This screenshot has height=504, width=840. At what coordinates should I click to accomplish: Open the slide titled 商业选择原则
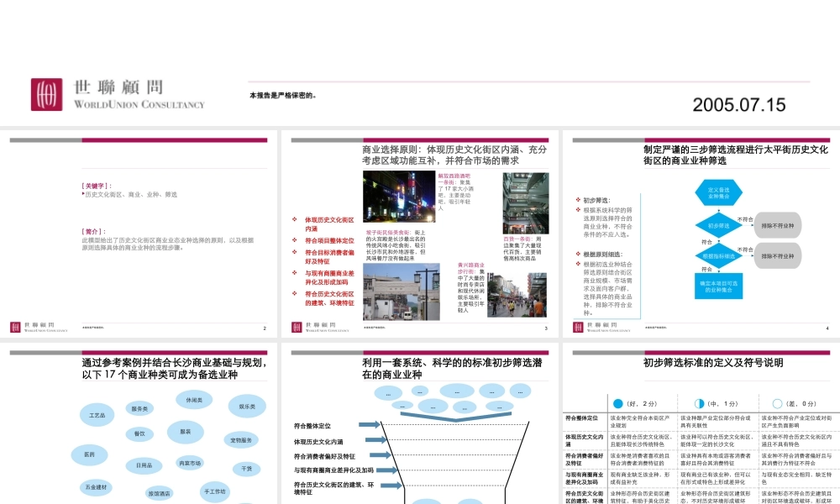tap(419, 234)
